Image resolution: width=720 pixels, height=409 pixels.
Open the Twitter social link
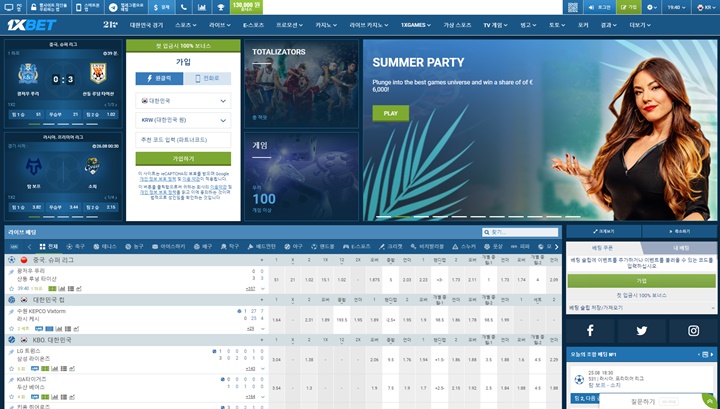tap(641, 331)
